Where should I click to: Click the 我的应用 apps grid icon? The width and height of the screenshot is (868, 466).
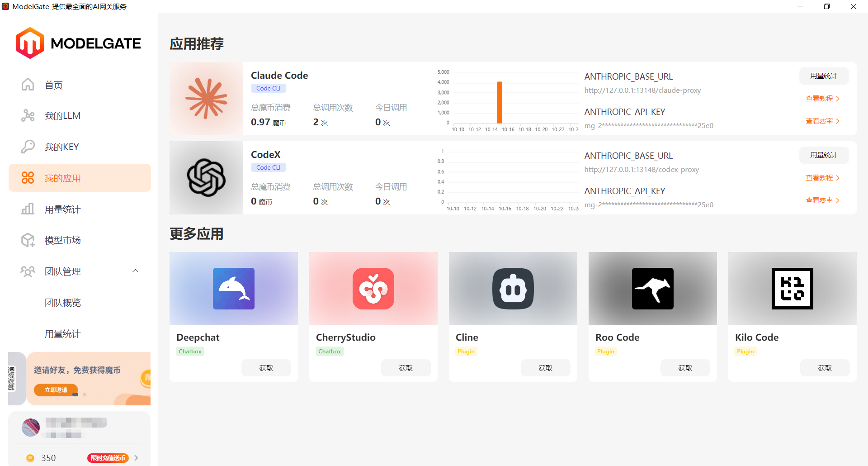pos(28,178)
